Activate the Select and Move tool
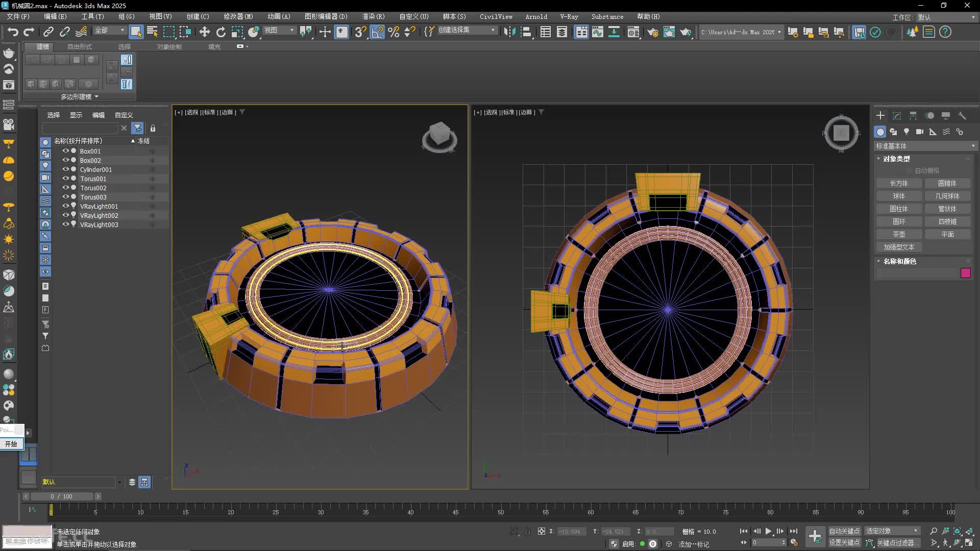Screen dimensions: 980x551 pos(205,32)
